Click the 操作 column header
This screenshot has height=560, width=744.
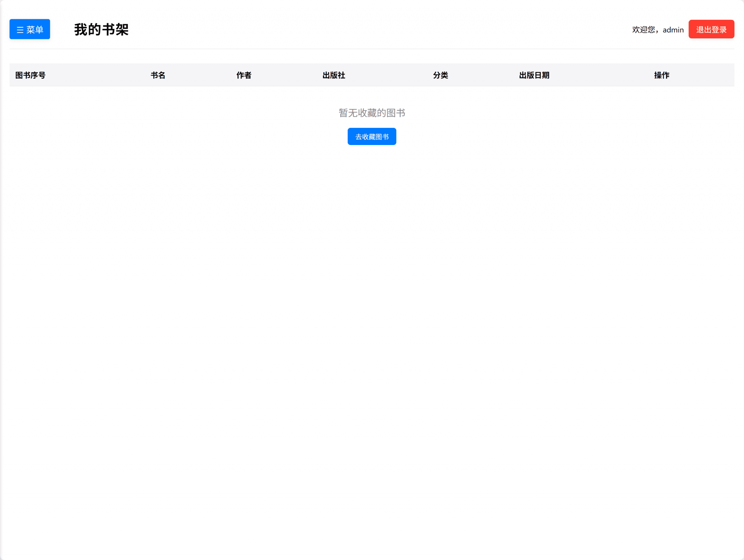click(661, 75)
